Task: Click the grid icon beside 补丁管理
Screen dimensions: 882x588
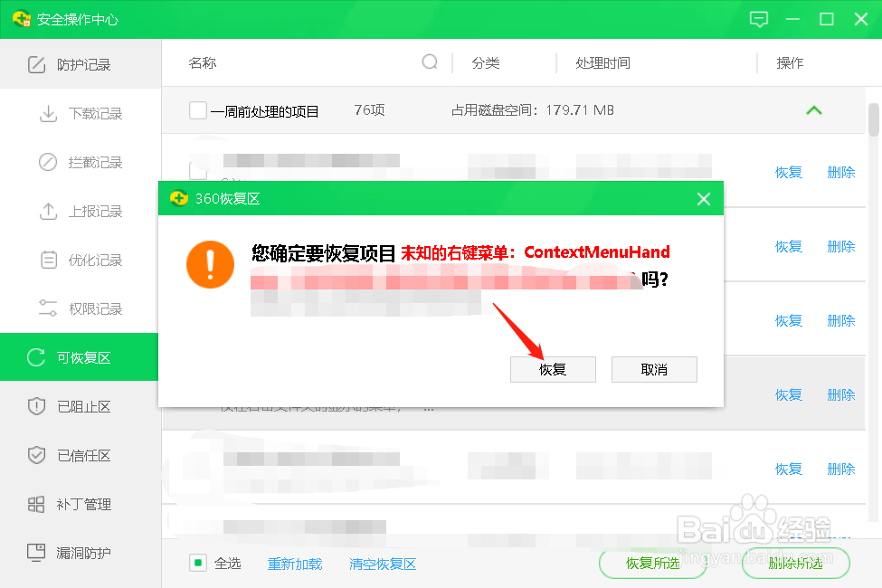Action: point(36,504)
